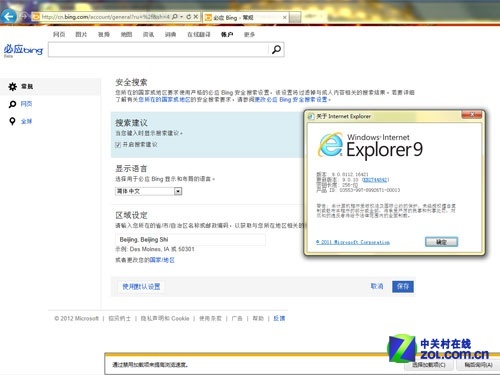Click the magnifier icon in the settings sidebar
Image resolution: width=500 pixels, height=375 pixels.
(12, 104)
